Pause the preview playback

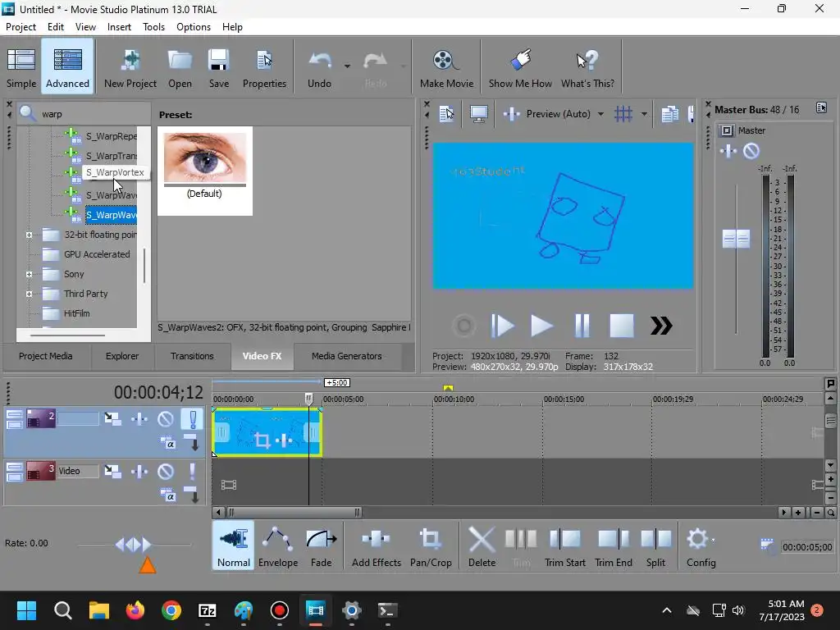coord(582,325)
